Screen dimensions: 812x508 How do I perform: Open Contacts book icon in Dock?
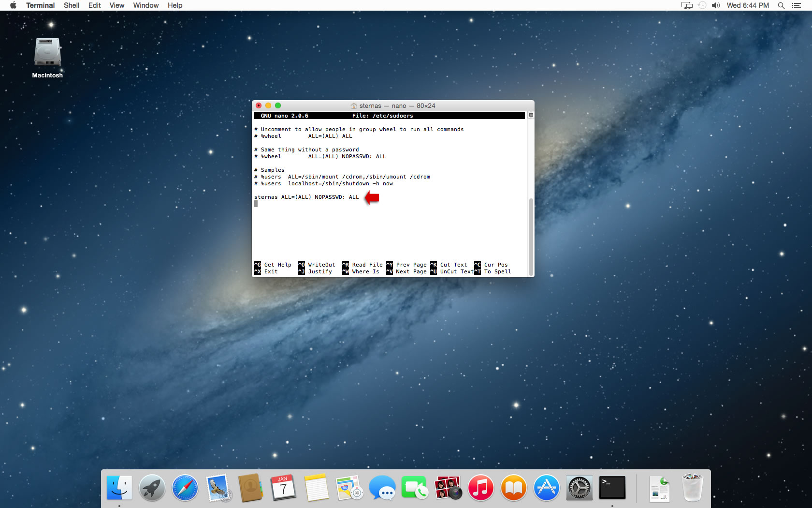250,488
